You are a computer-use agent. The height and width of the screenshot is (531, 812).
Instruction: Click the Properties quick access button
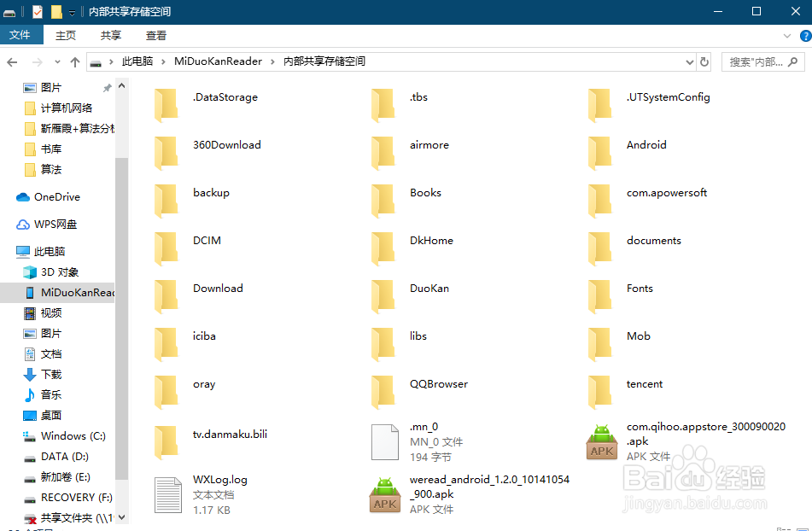coord(38,11)
